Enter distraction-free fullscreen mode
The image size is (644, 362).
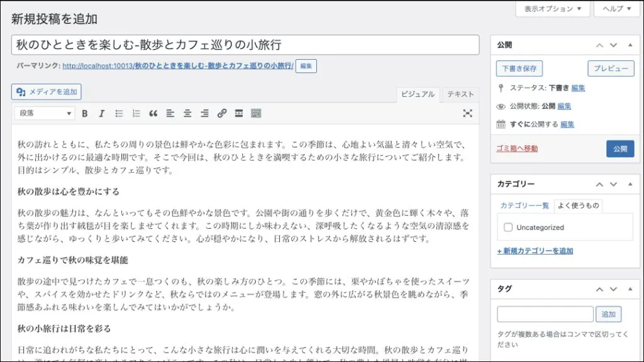467,114
